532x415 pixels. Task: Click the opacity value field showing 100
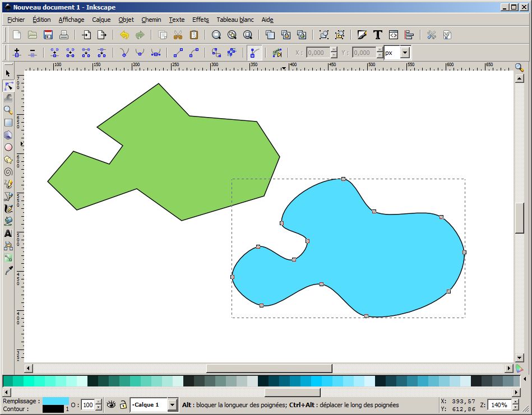point(88,405)
